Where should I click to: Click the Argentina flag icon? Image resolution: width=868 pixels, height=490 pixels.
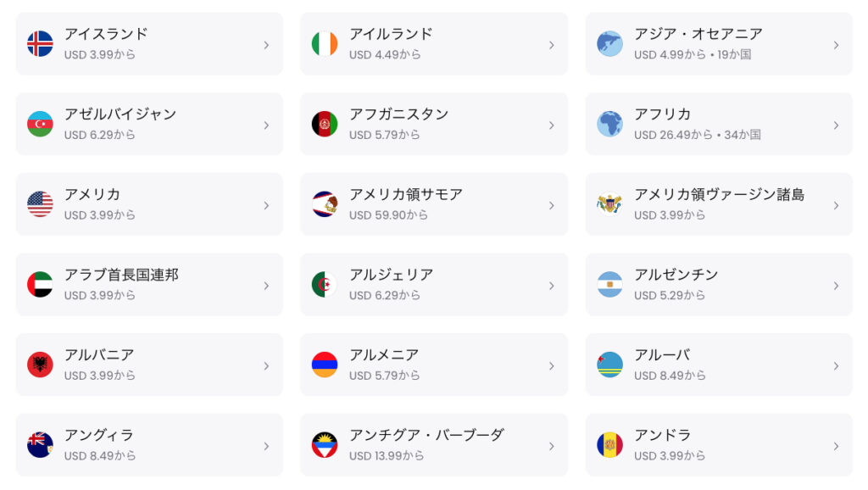(610, 285)
